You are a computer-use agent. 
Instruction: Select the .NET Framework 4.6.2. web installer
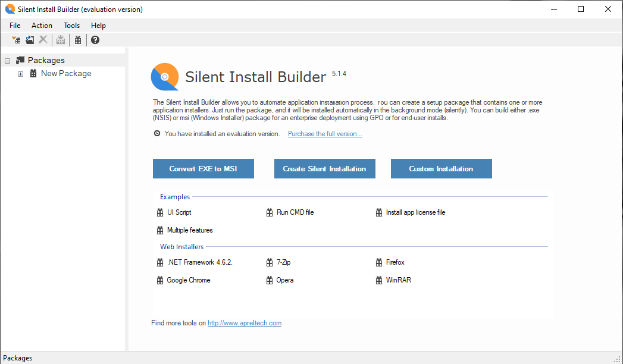pos(199,262)
